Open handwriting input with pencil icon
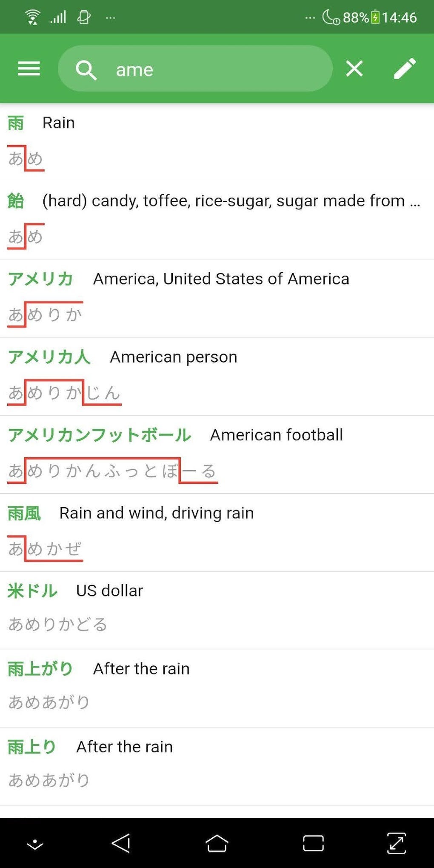 point(404,69)
